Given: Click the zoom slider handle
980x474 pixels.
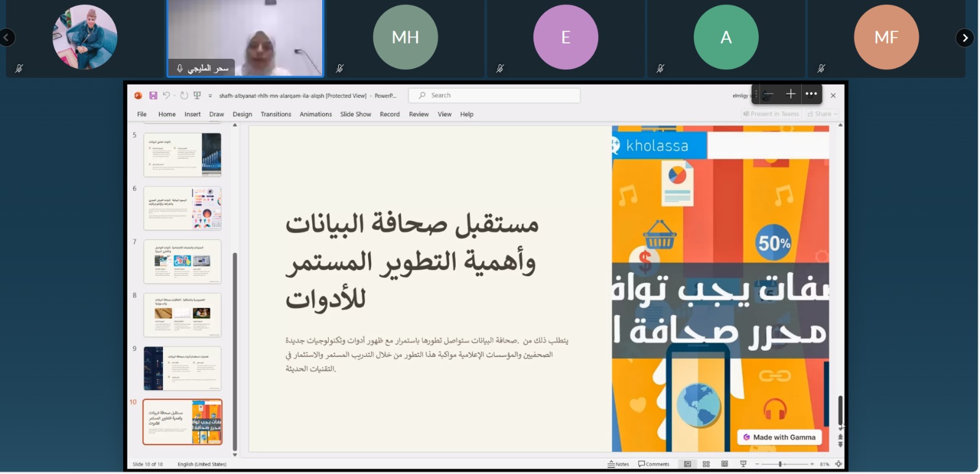Looking at the screenshot, I should [x=780, y=464].
